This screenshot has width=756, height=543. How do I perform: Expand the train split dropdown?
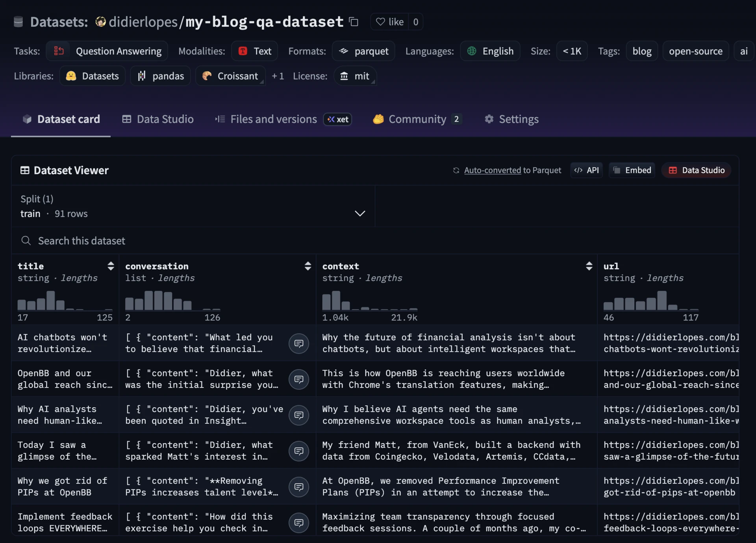click(359, 213)
